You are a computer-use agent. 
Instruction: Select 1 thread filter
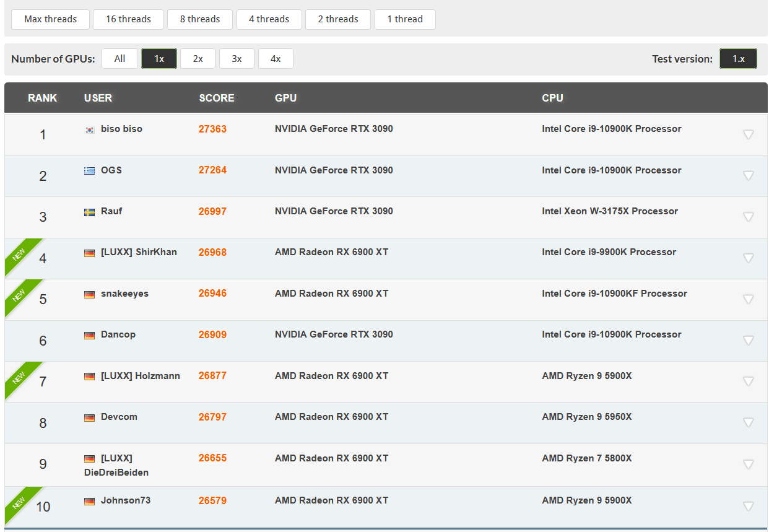pos(405,19)
